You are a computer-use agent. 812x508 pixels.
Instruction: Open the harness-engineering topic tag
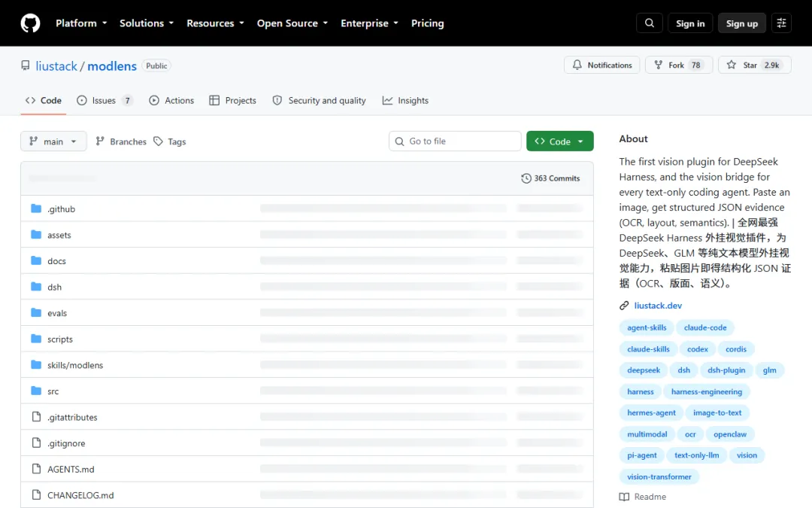tap(706, 391)
